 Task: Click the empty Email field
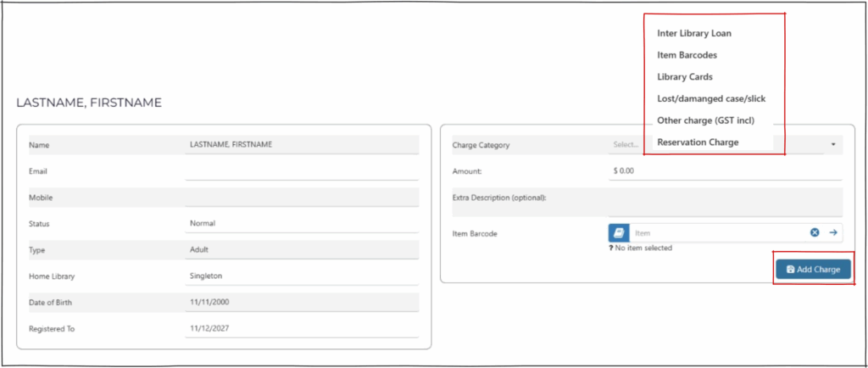point(302,171)
